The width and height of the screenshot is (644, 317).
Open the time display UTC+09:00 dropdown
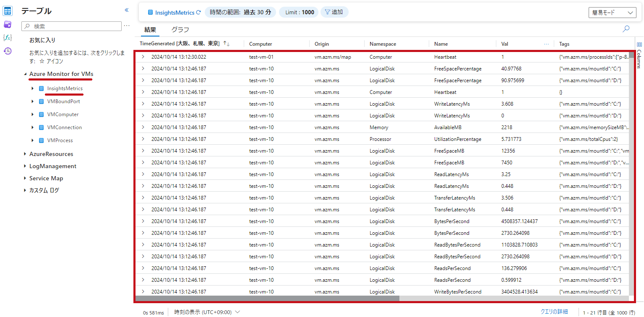point(207,312)
